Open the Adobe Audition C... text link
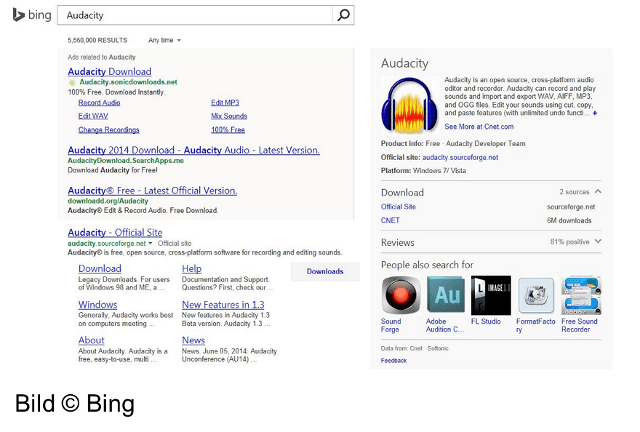 pyautogui.click(x=444, y=325)
